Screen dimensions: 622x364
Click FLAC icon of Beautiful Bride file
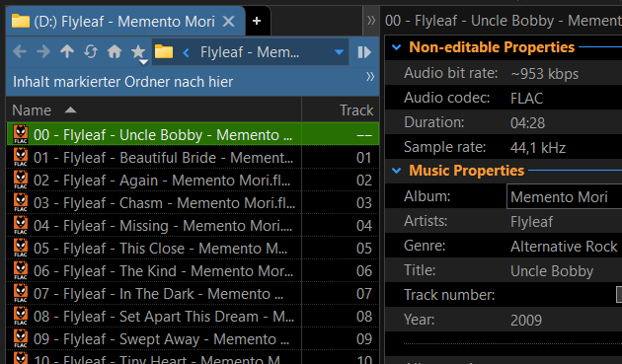(21, 158)
